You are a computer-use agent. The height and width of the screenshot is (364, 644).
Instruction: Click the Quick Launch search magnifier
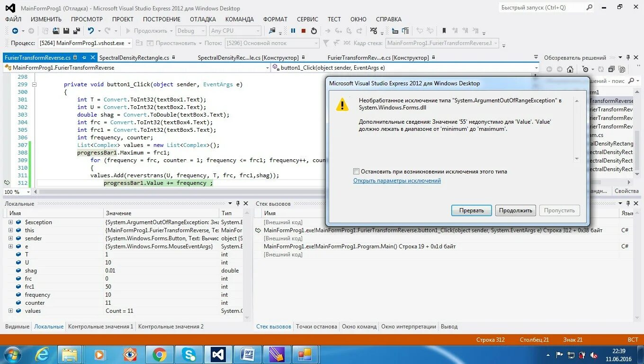click(x=590, y=8)
